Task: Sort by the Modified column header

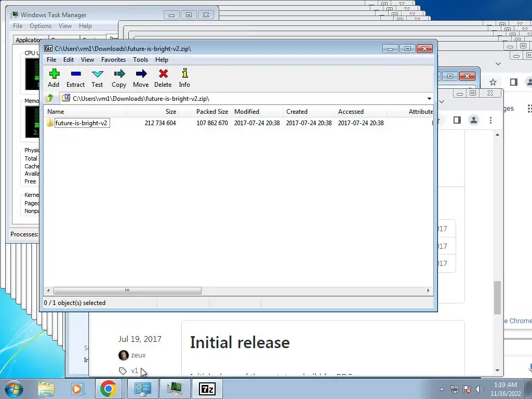Action: coord(257,112)
